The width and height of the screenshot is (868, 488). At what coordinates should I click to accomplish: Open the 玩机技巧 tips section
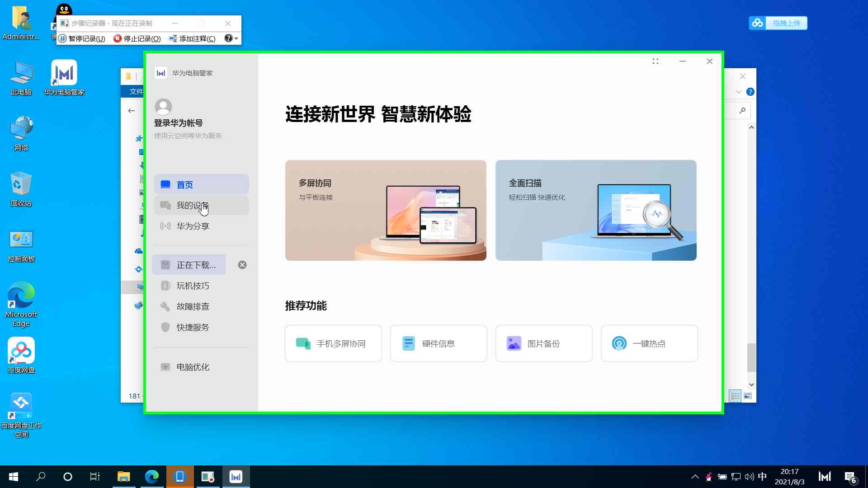point(192,285)
